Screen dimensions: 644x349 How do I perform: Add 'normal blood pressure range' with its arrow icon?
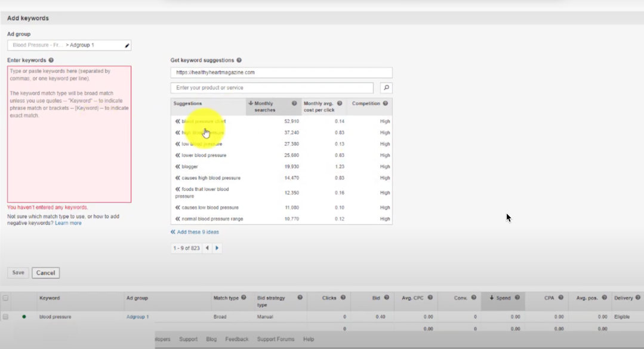point(177,219)
